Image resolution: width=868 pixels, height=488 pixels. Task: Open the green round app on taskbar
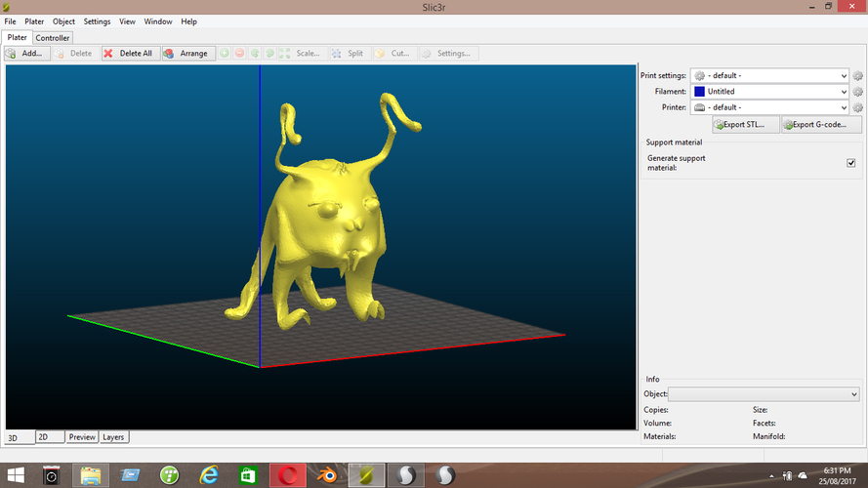point(169,475)
